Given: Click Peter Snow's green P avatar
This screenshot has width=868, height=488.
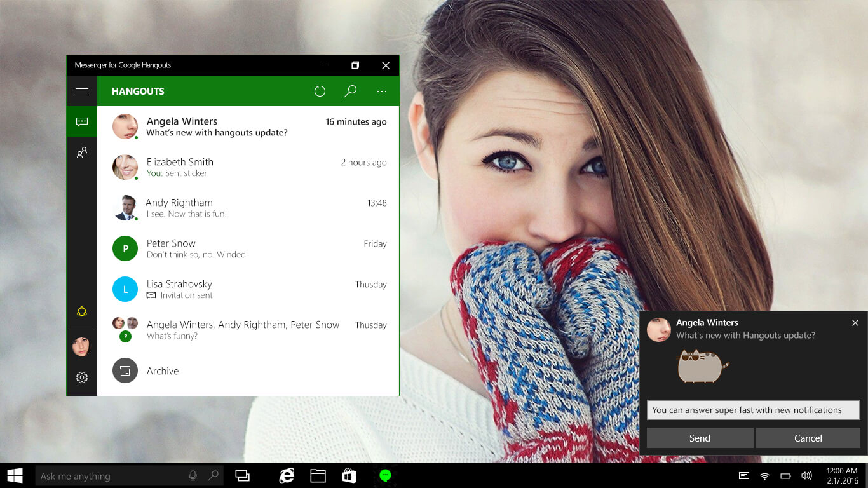Looking at the screenshot, I should click(125, 248).
